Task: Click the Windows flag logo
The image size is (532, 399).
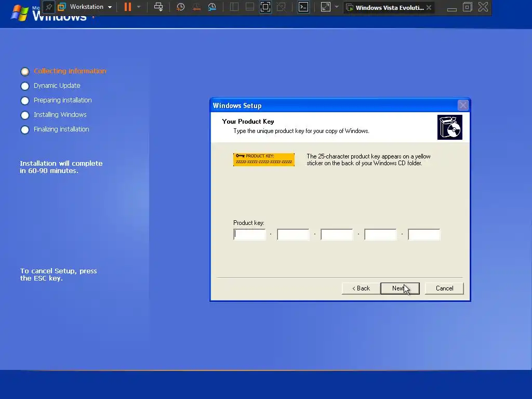Action: click(x=20, y=14)
